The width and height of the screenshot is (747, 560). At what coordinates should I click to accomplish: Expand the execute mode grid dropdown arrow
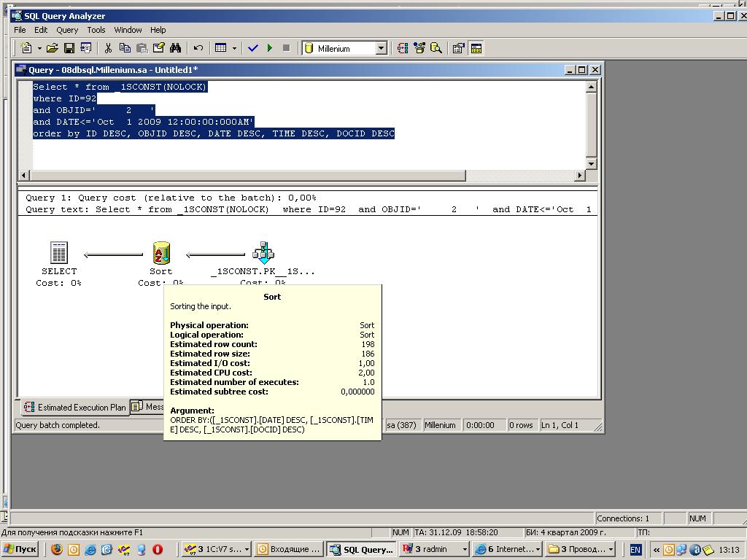tap(234, 48)
